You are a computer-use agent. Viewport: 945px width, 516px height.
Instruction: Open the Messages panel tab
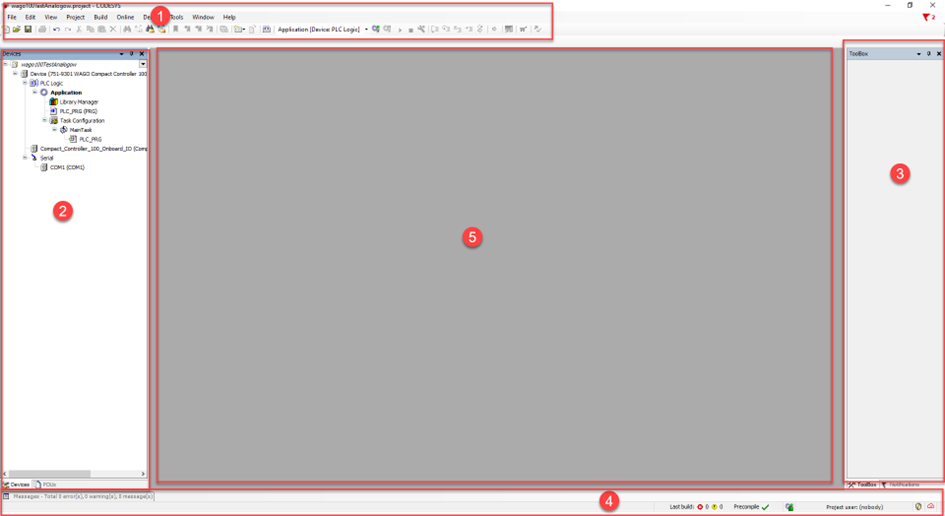tap(78, 496)
